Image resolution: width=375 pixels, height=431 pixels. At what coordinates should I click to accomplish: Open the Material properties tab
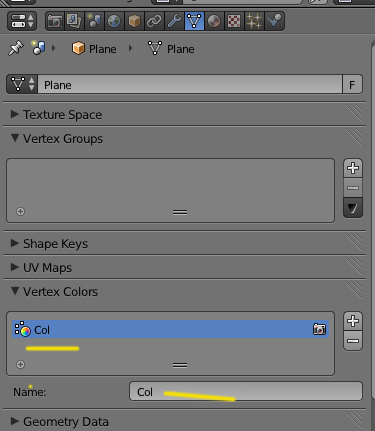coord(214,21)
